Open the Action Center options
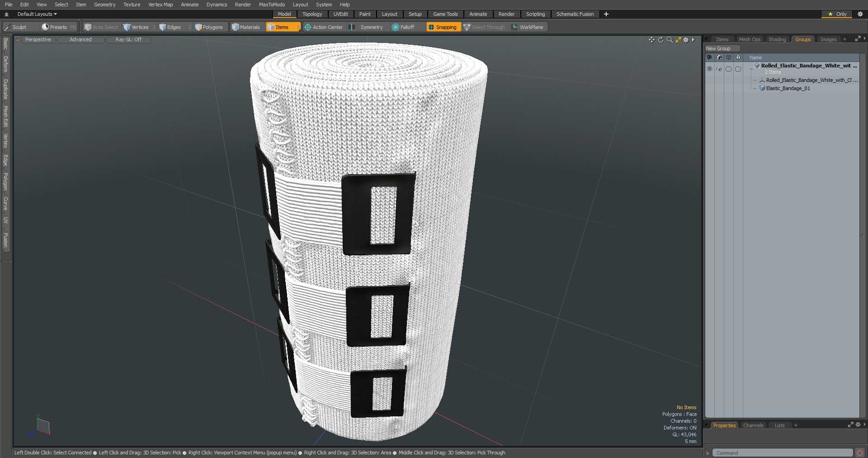868x458 pixels. [324, 27]
